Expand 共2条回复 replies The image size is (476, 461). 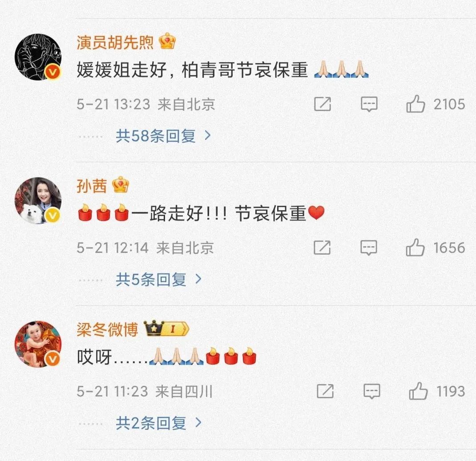coord(158,422)
